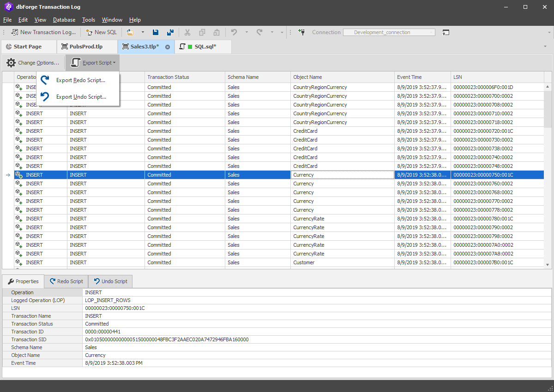Open the Open File dropdown arrow
Screen dimensions: 554x392
tap(143, 32)
